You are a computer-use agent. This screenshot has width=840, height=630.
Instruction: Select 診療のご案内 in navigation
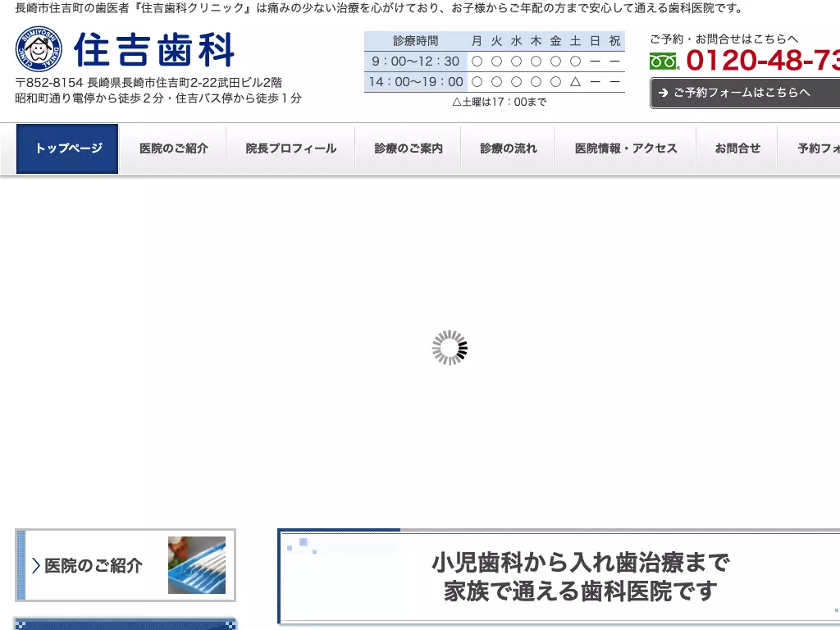[x=409, y=149]
